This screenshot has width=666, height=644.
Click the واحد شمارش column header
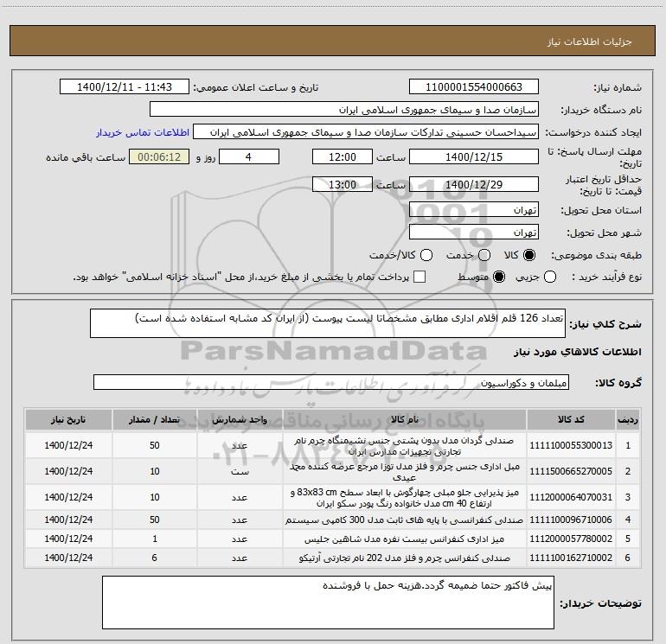click(240, 419)
